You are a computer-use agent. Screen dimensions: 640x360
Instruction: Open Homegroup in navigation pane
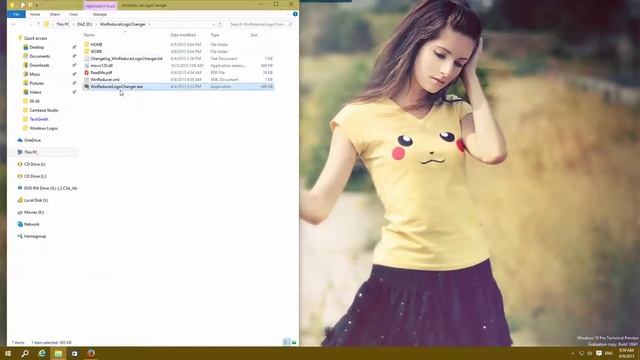pos(35,236)
